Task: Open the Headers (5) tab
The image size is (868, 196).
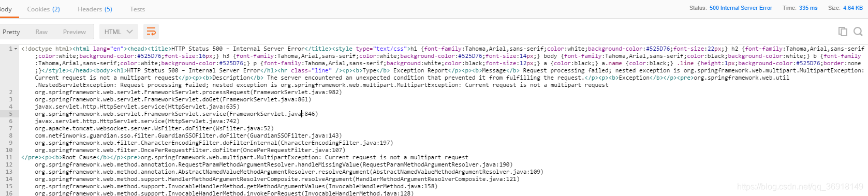Action: (95, 9)
